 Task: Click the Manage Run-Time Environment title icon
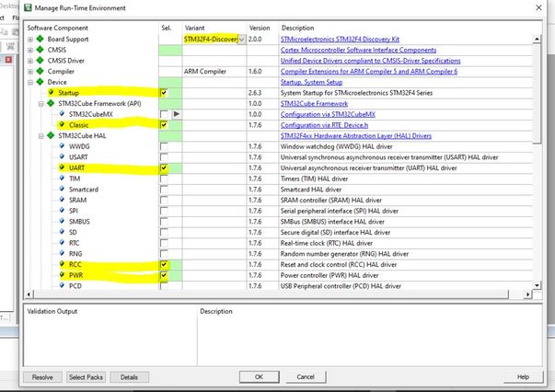coord(28,7)
